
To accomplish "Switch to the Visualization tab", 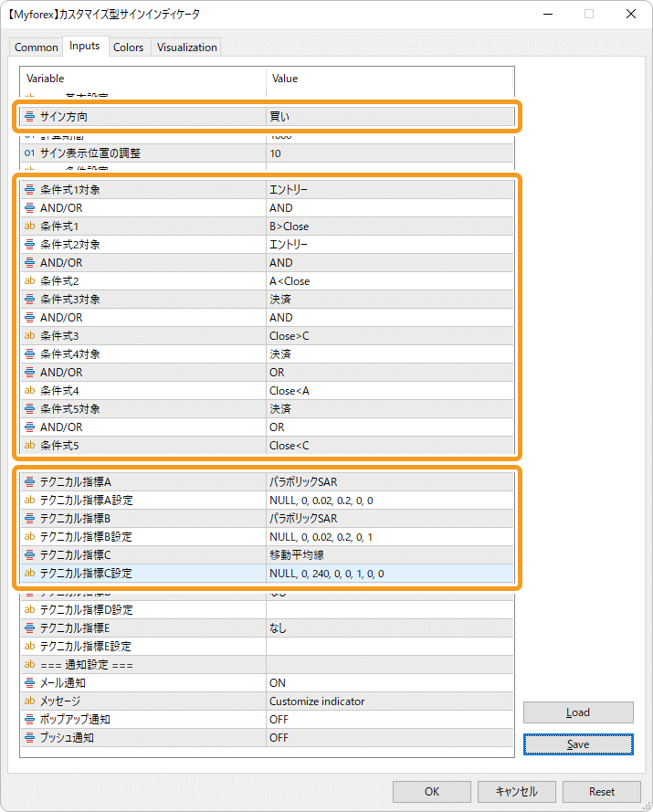I will tap(187, 47).
